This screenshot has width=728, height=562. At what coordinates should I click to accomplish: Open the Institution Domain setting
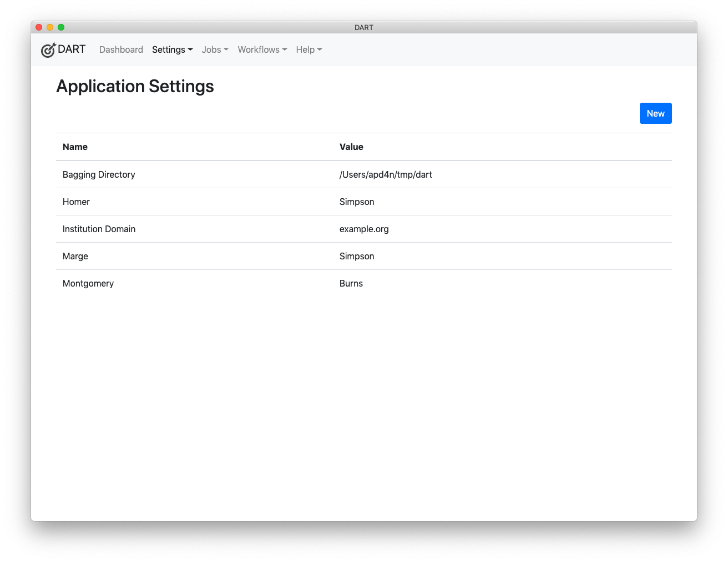tap(99, 229)
